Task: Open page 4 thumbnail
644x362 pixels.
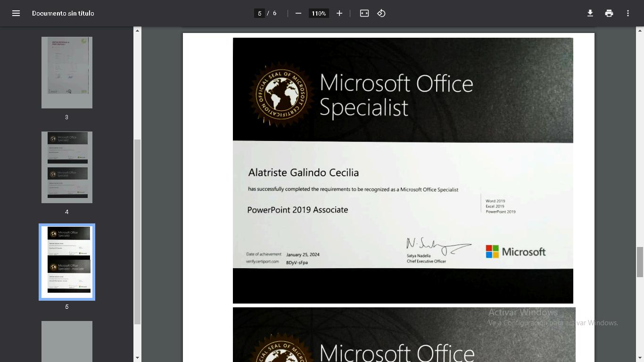Action: [x=67, y=167]
